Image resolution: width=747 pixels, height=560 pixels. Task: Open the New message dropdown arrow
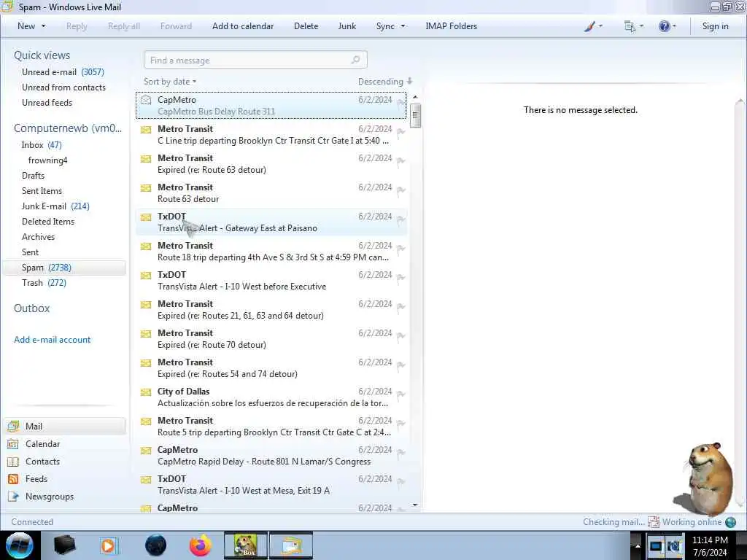tap(43, 26)
